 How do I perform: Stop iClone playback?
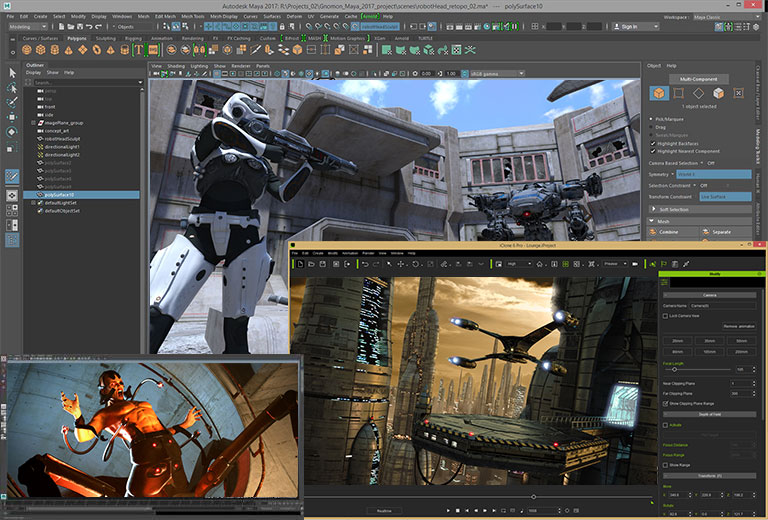pos(457,511)
